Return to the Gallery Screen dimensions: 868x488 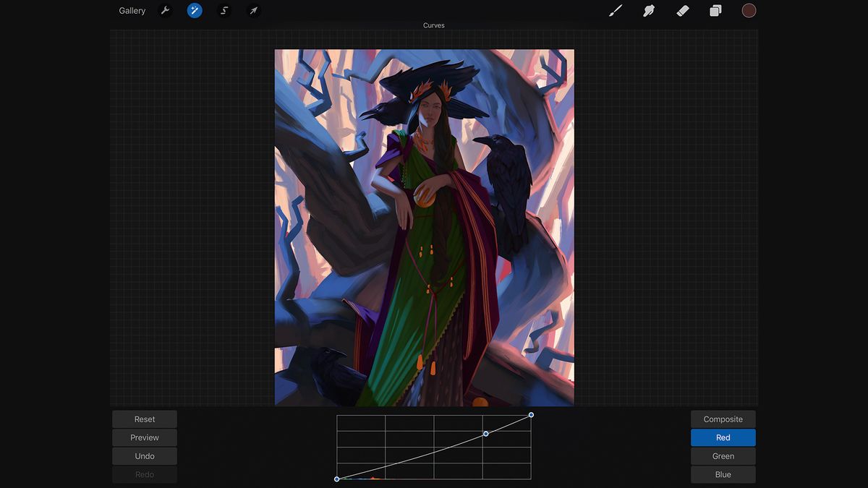tap(132, 10)
